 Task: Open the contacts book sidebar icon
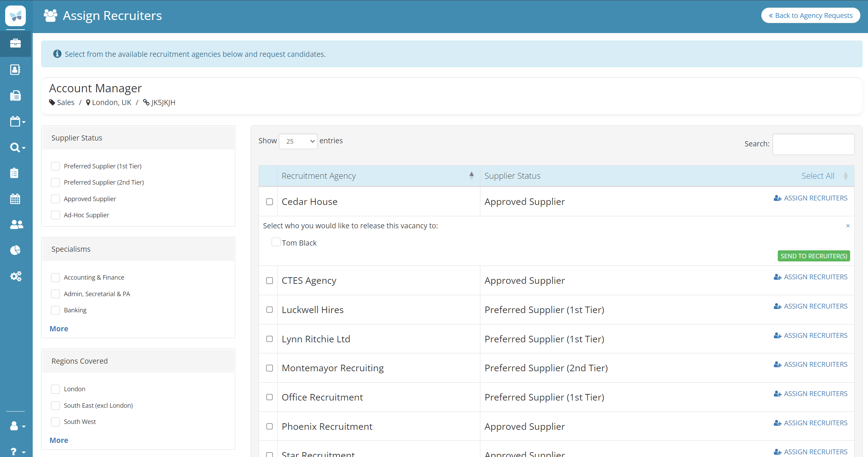coord(15,70)
